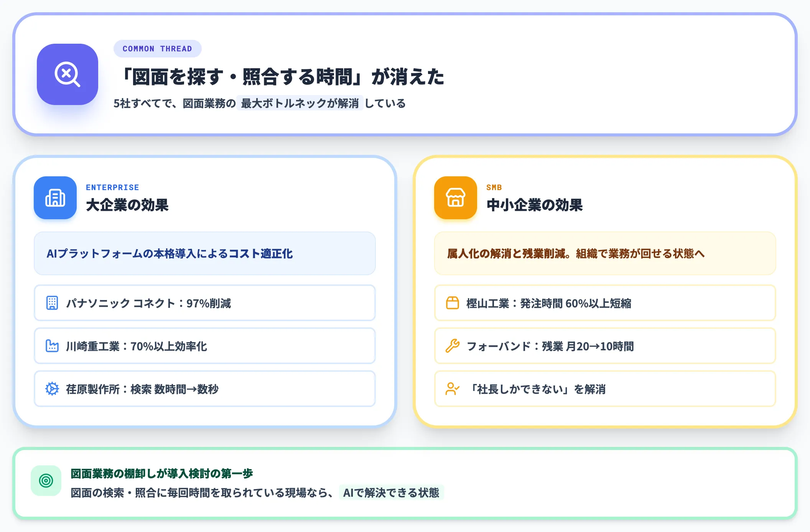Click the gear icon beside 荏原製作所
This screenshot has width=810, height=532.
coord(52,389)
